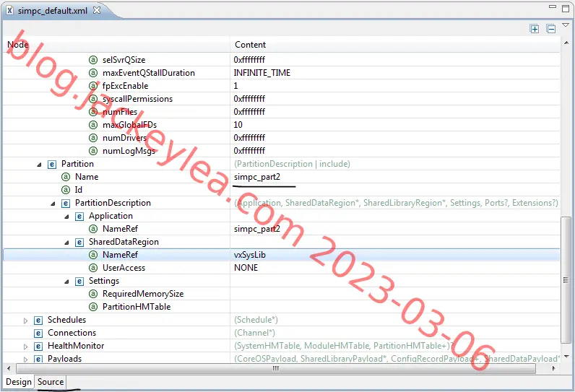Collapse the SharedDataRegion node
The width and height of the screenshot is (575, 392).
[66, 243]
